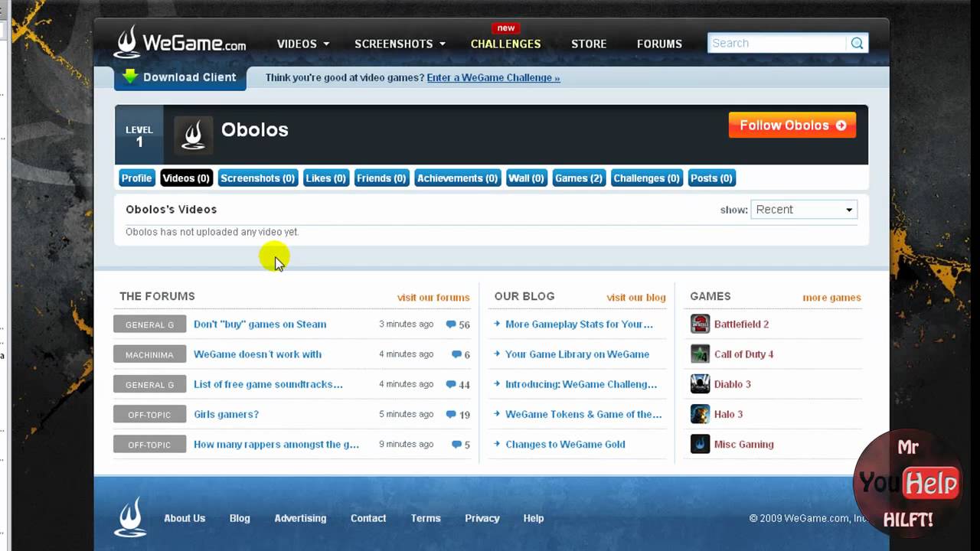Click the Follow Obolos button
The width and height of the screenshot is (980, 551).
(x=792, y=126)
